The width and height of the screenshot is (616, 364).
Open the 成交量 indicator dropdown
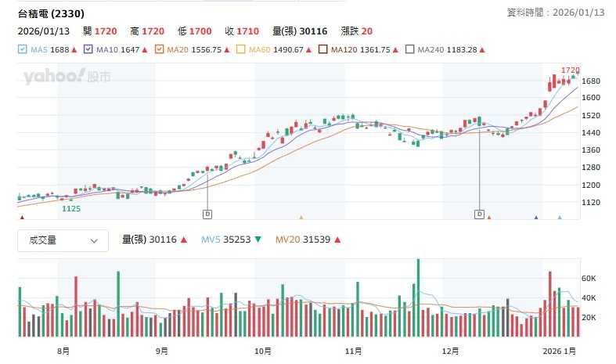63,241
